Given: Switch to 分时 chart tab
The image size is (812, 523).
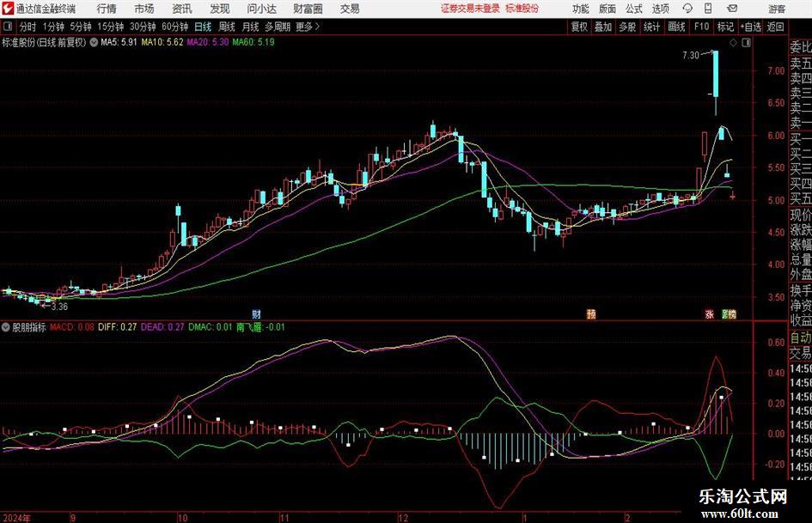Looking at the screenshot, I should [27, 27].
